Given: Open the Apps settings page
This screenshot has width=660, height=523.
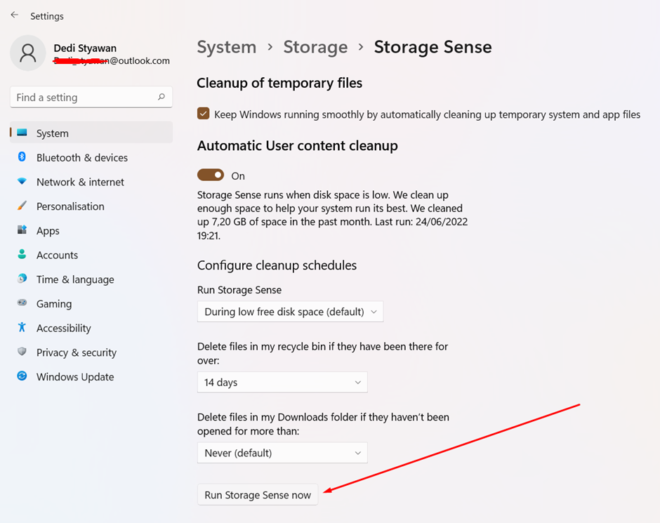Looking at the screenshot, I should (x=91, y=231).
